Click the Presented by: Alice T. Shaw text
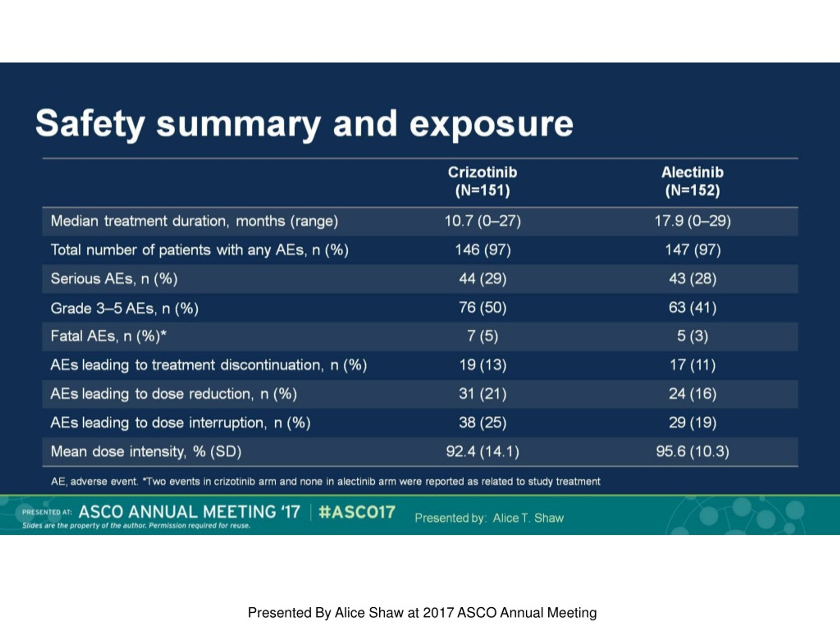The height and width of the screenshot is (630, 840). point(489,518)
